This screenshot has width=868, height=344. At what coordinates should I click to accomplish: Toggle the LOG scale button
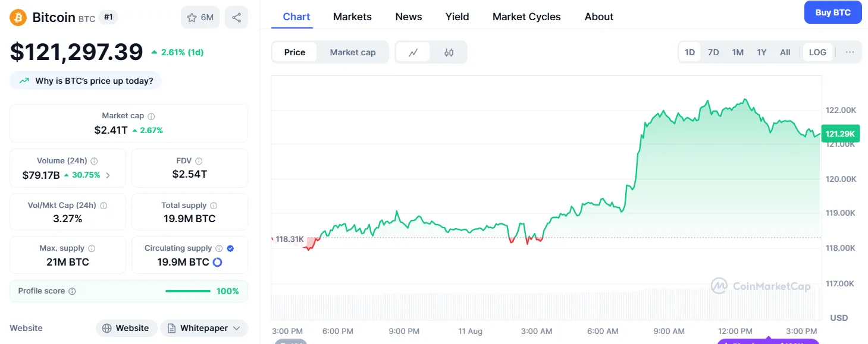(x=817, y=52)
